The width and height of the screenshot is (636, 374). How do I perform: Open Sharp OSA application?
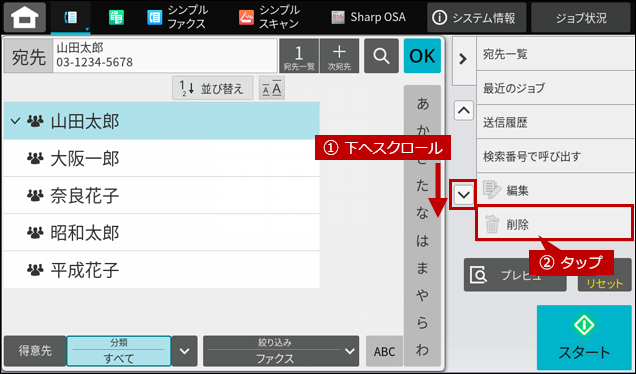click(368, 17)
